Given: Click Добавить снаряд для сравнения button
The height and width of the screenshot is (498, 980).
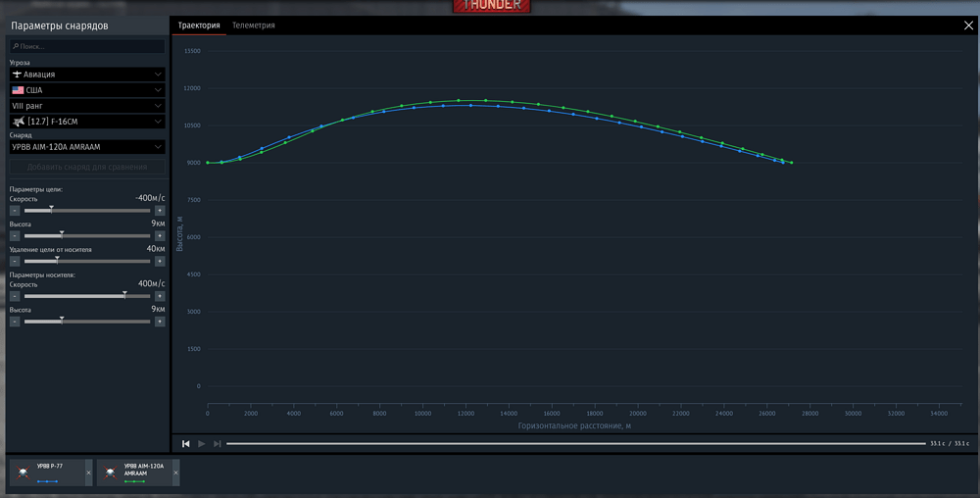Looking at the screenshot, I should [x=87, y=167].
